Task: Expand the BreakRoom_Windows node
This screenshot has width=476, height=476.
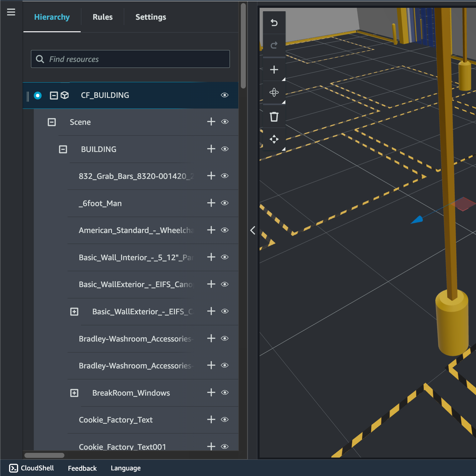Action: [x=74, y=393]
